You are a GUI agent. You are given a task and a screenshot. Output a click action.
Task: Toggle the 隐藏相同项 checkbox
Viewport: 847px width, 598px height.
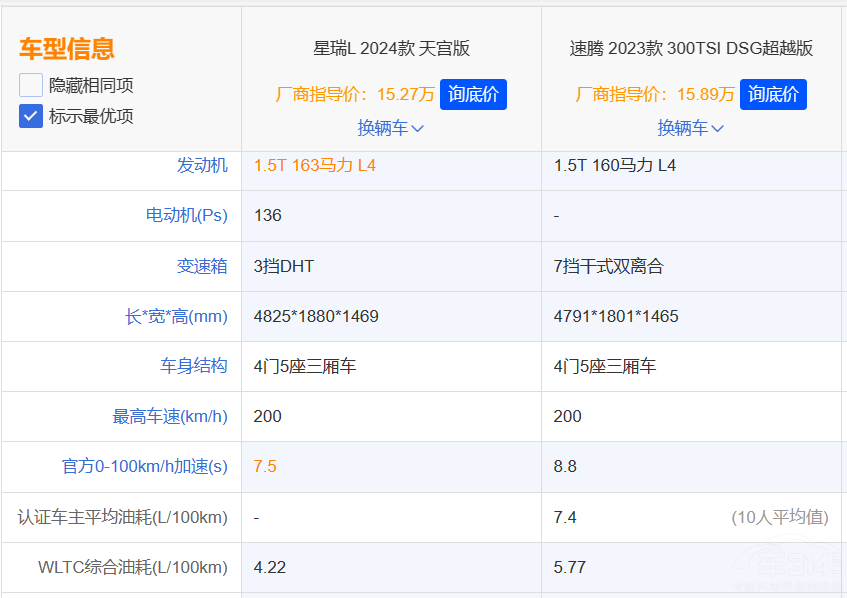coord(31,85)
